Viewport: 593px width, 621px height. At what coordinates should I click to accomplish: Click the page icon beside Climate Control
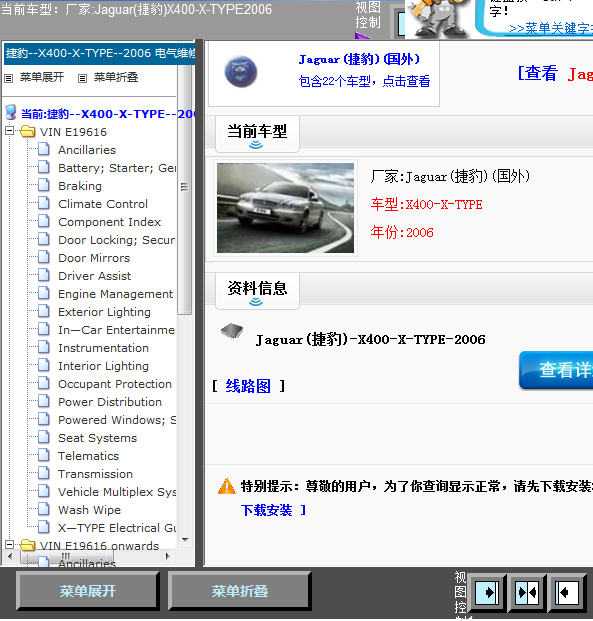(44, 203)
